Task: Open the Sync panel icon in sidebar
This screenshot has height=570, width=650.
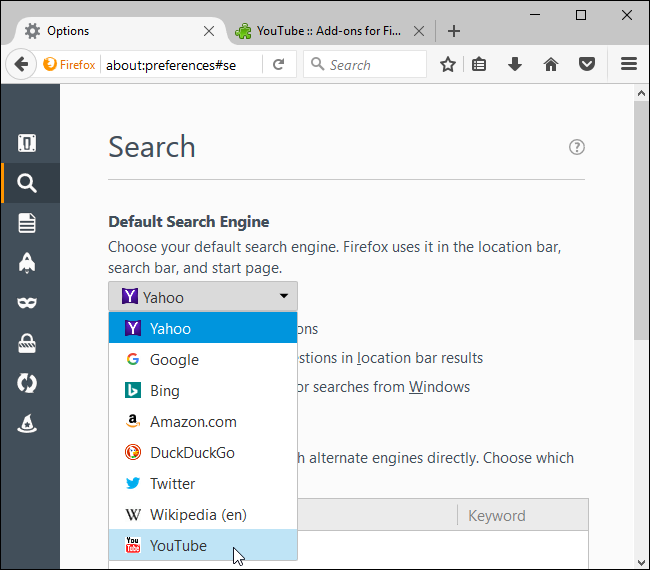Action: click(x=27, y=384)
